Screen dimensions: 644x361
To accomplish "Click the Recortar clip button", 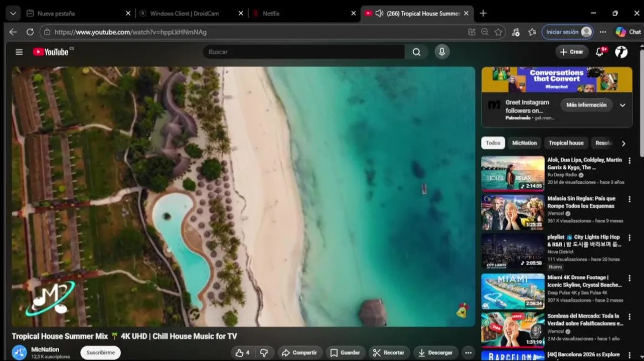I will coord(389,352).
